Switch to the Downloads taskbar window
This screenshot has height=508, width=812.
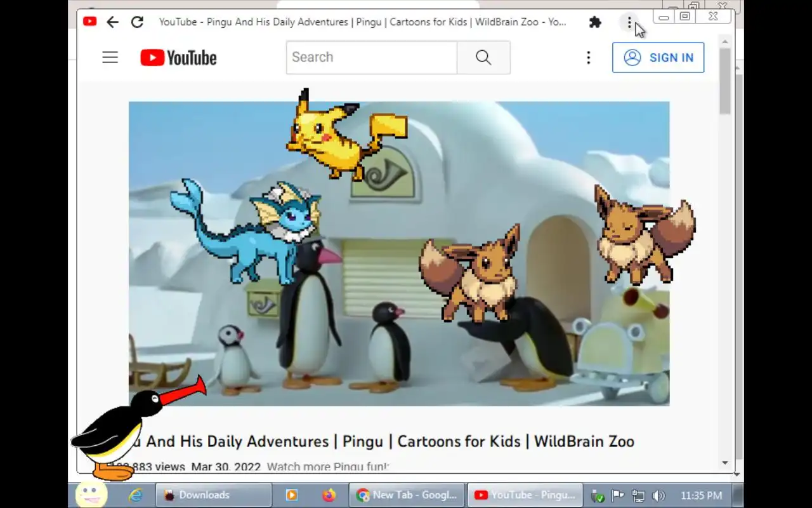tap(213, 495)
